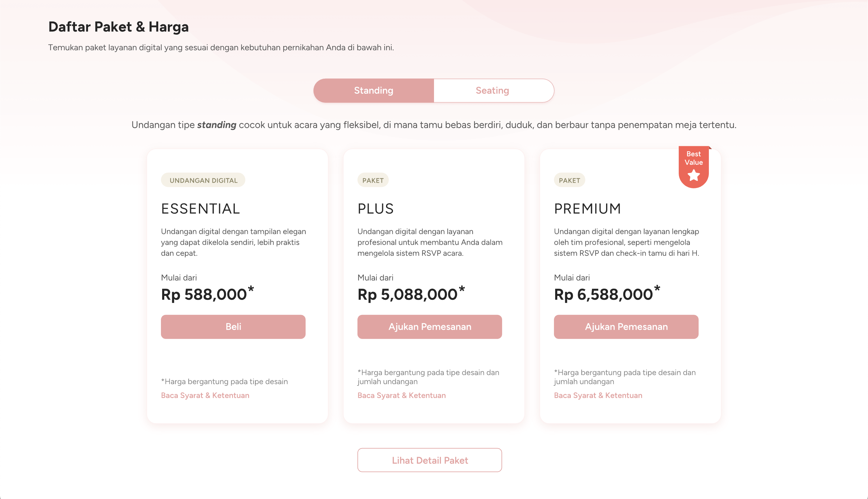This screenshot has width=868, height=499.
Task: Click the PAKET tag on Plus card
Action: [373, 180]
